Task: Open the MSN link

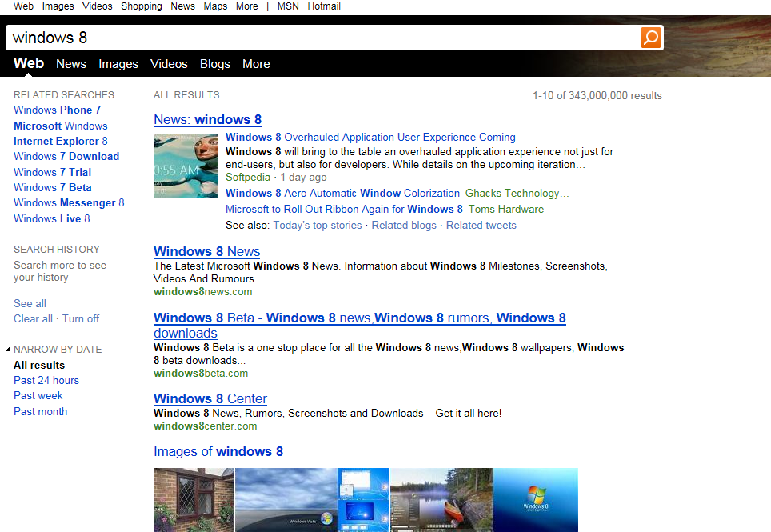Action: (288, 6)
